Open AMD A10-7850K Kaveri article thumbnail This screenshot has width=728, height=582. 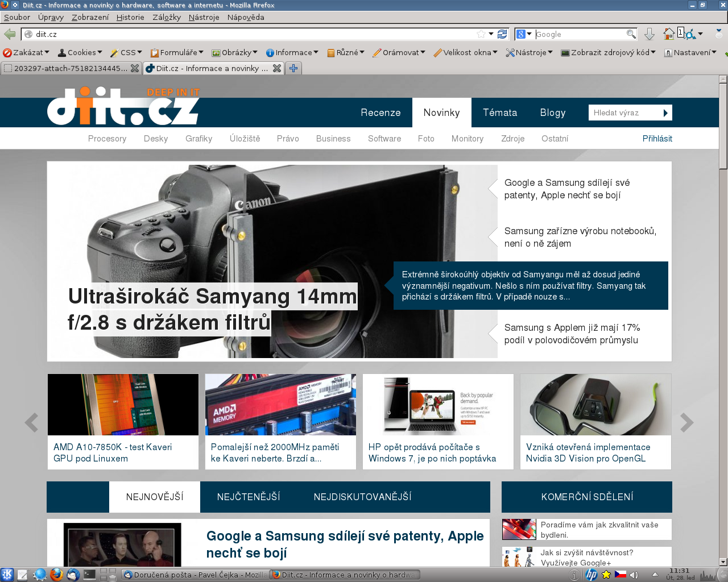pyautogui.click(x=123, y=405)
